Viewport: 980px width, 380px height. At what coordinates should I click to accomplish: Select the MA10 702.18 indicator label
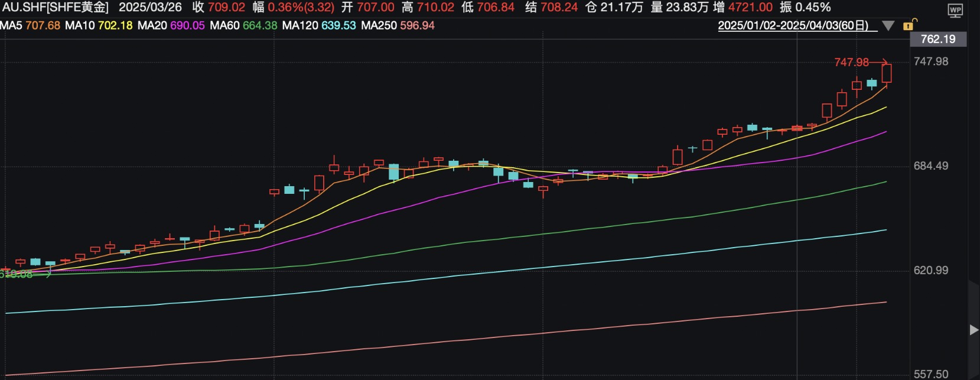[x=99, y=25]
